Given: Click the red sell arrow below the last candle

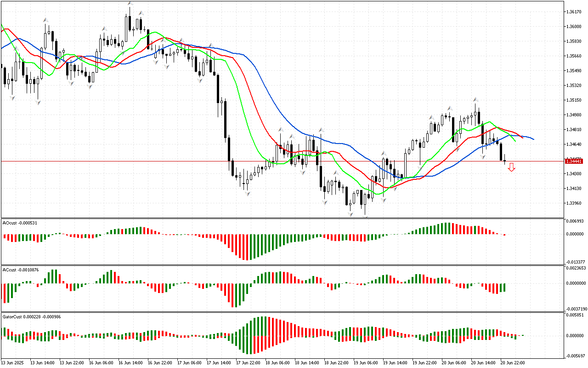Looking at the screenshot, I should 511,167.
